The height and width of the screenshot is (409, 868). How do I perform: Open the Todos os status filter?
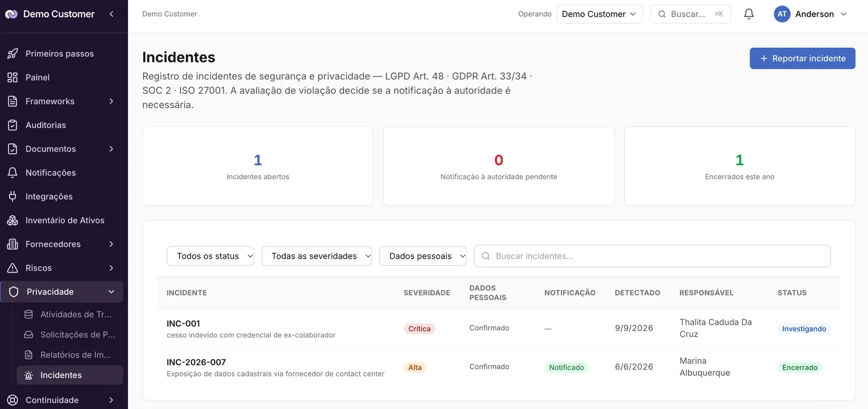click(x=210, y=256)
